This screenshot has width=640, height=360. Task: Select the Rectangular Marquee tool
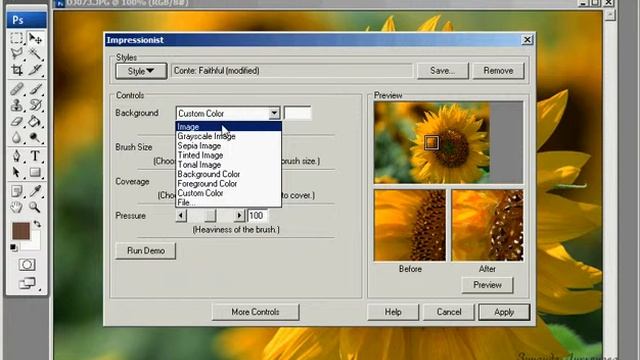coord(16,38)
